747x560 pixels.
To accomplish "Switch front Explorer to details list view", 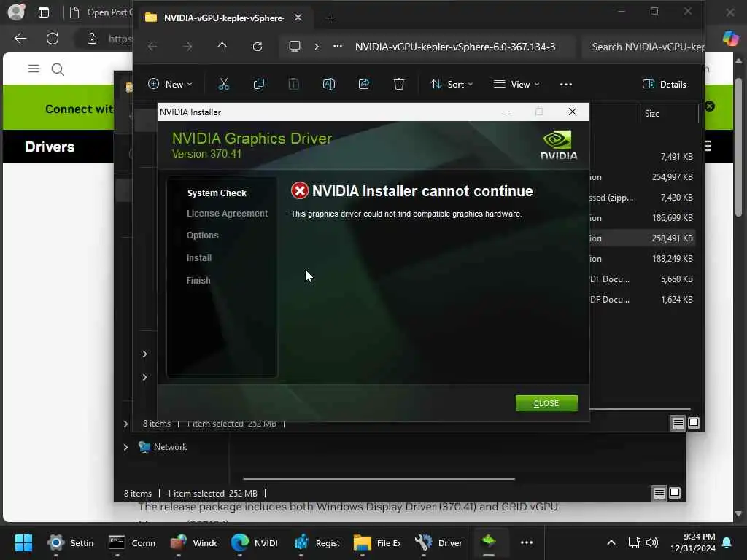I will coord(678,423).
